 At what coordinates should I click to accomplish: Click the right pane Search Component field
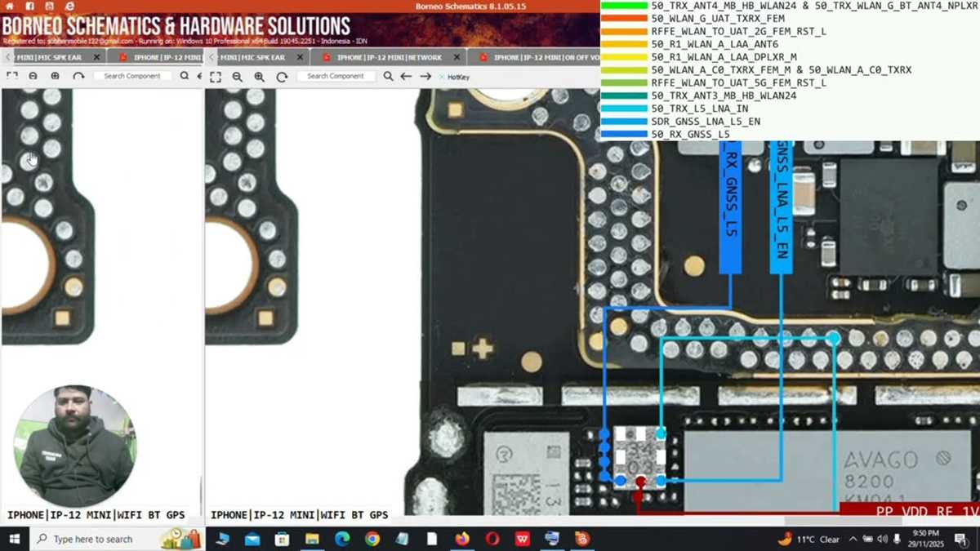click(336, 76)
